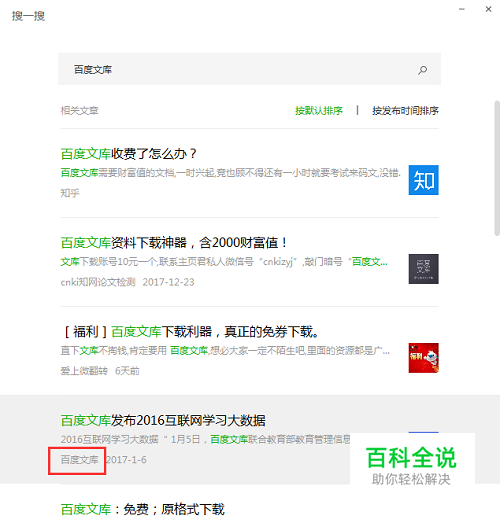Sort results by default order (按默认排序)

coord(319,110)
